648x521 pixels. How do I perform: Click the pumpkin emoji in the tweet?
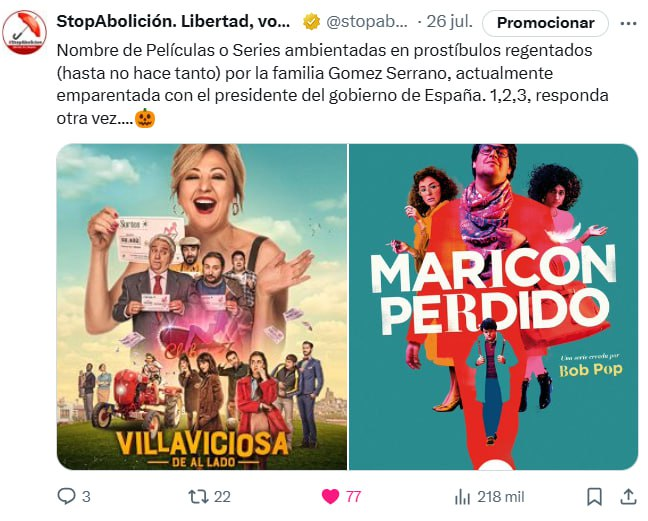click(x=145, y=119)
